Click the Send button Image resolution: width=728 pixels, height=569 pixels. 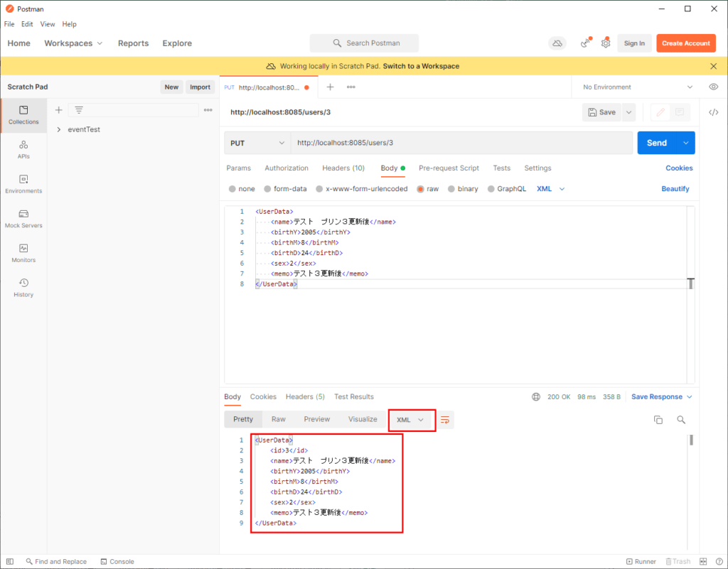(656, 143)
